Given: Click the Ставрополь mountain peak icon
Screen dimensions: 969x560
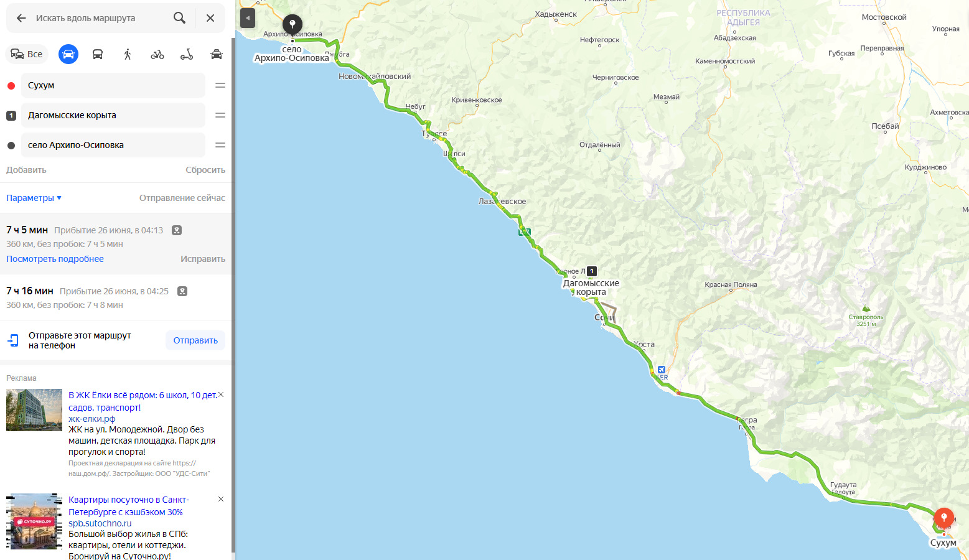Looking at the screenshot, I should (866, 308).
